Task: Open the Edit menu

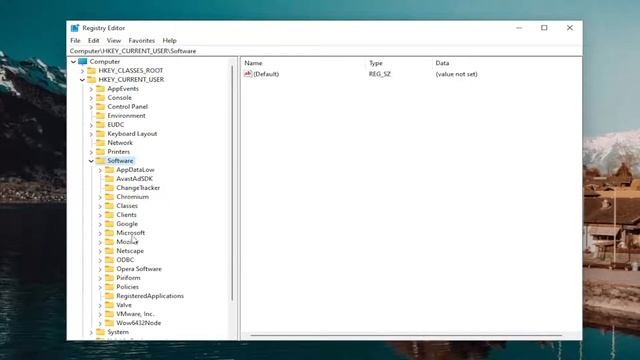Action: click(x=93, y=40)
